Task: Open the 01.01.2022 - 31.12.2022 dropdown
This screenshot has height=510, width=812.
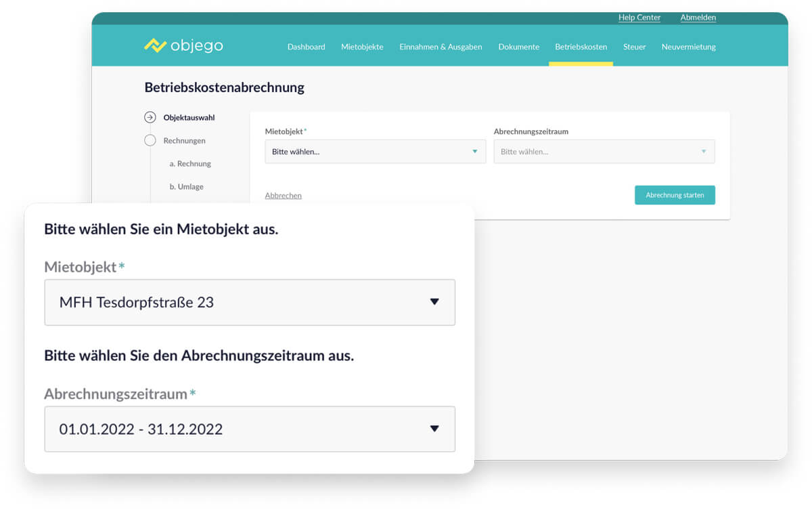Action: point(250,429)
